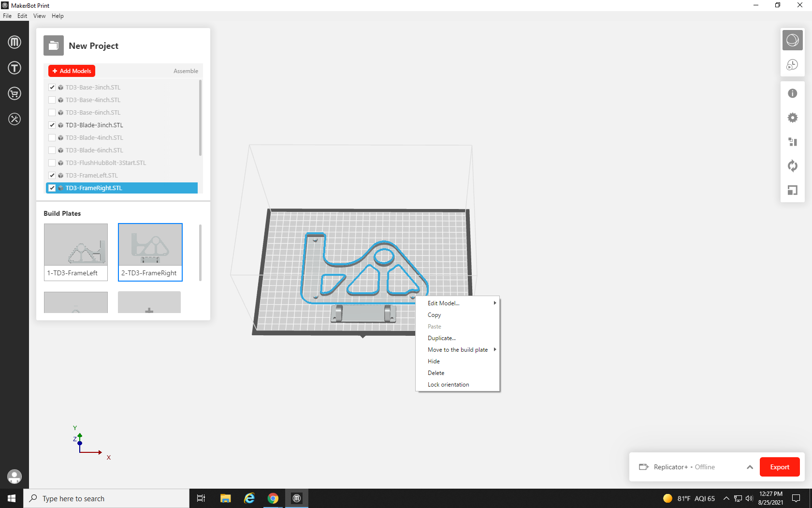Open MakerBot home icon in left sidebar
This screenshot has width=812, height=508.
click(14, 42)
